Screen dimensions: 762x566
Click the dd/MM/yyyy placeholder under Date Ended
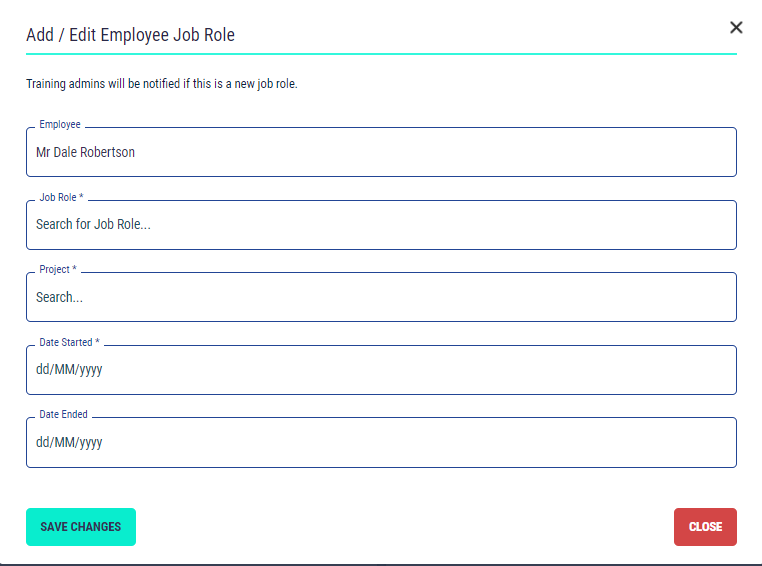coord(69,442)
